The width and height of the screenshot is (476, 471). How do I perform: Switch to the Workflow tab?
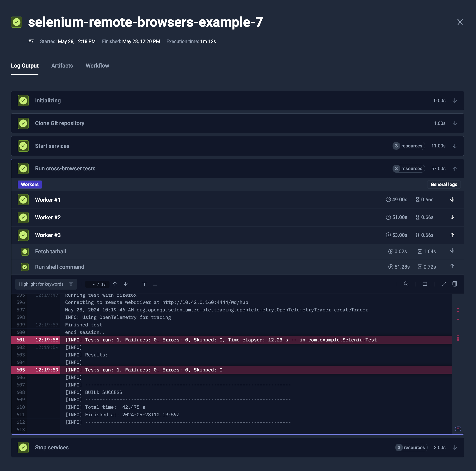(97, 66)
